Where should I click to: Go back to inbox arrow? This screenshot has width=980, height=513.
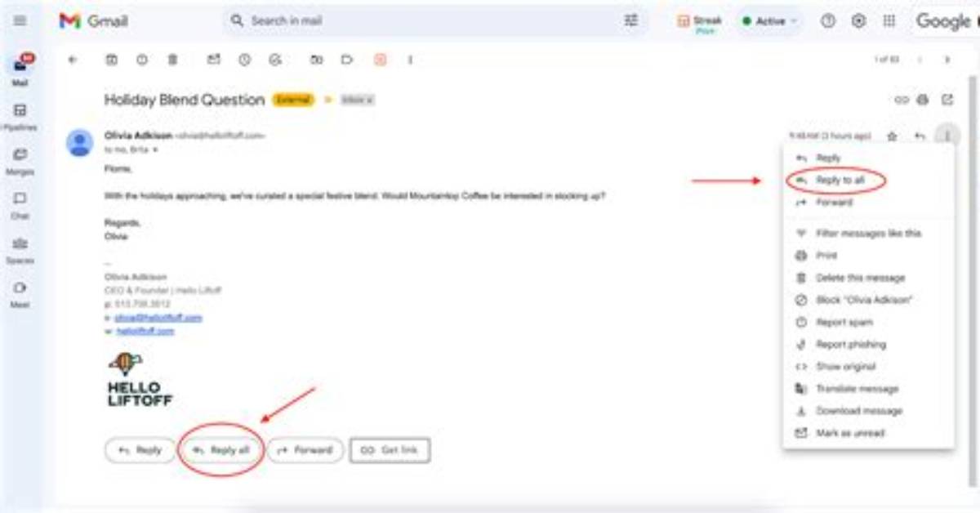tap(73, 60)
